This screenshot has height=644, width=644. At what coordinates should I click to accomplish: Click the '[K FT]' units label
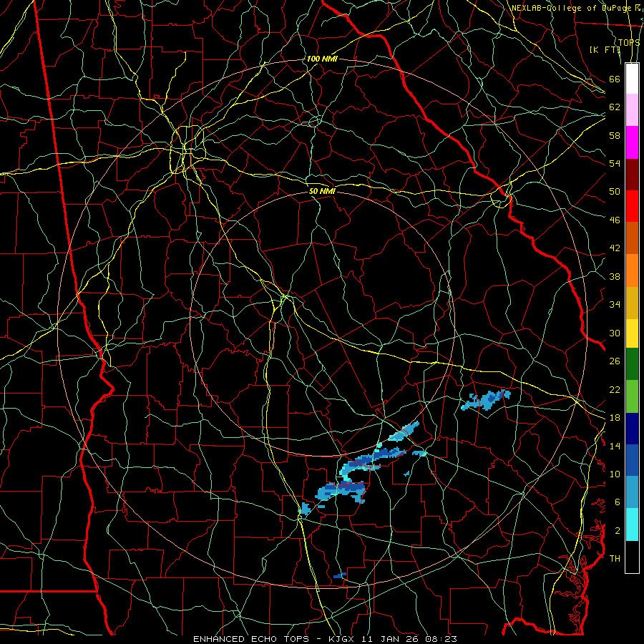click(x=605, y=49)
